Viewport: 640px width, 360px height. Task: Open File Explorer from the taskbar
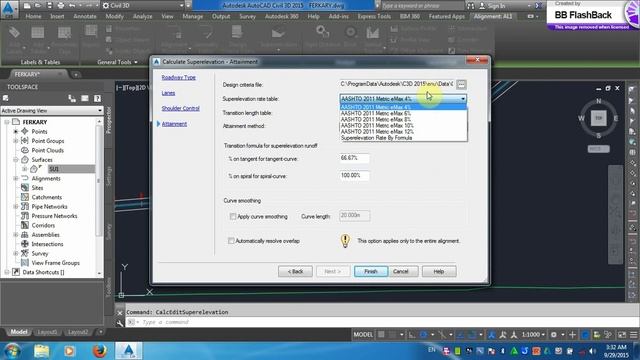(41, 351)
